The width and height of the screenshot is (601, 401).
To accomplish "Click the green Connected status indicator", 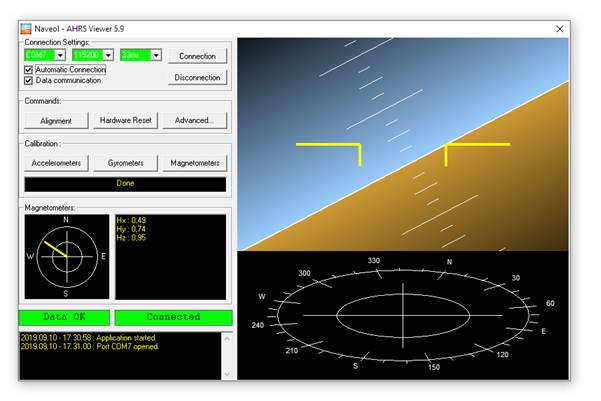I will pos(172,317).
